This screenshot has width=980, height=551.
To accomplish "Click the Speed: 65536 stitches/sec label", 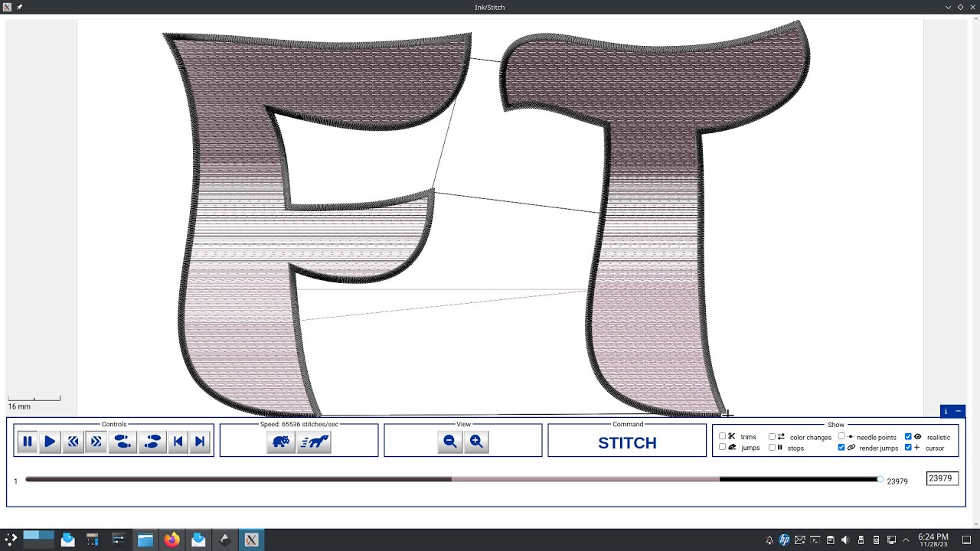I will [299, 424].
